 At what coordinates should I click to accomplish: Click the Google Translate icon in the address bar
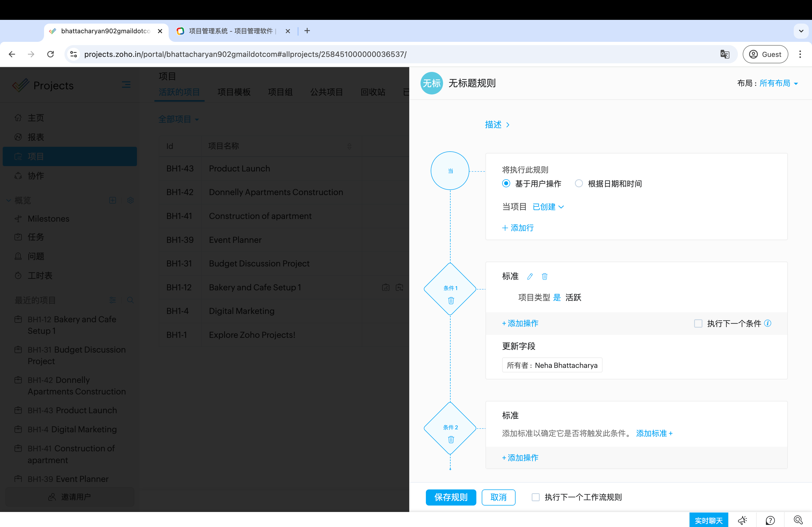(x=725, y=54)
